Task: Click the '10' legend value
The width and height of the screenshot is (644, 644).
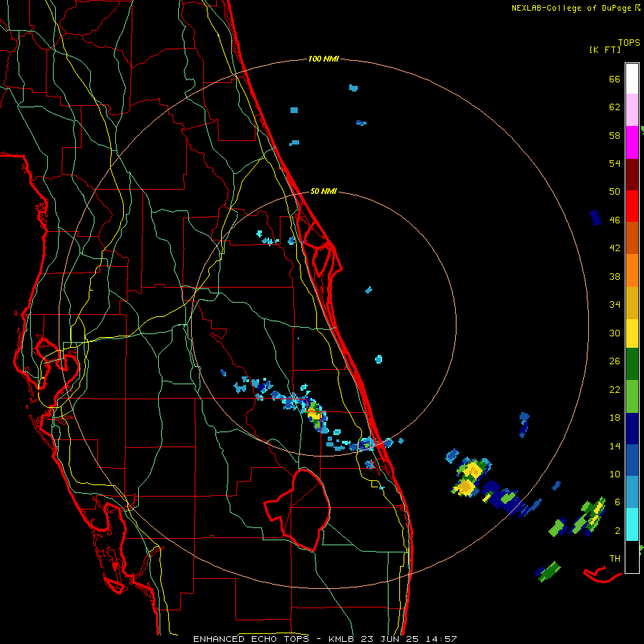Action: [615, 474]
